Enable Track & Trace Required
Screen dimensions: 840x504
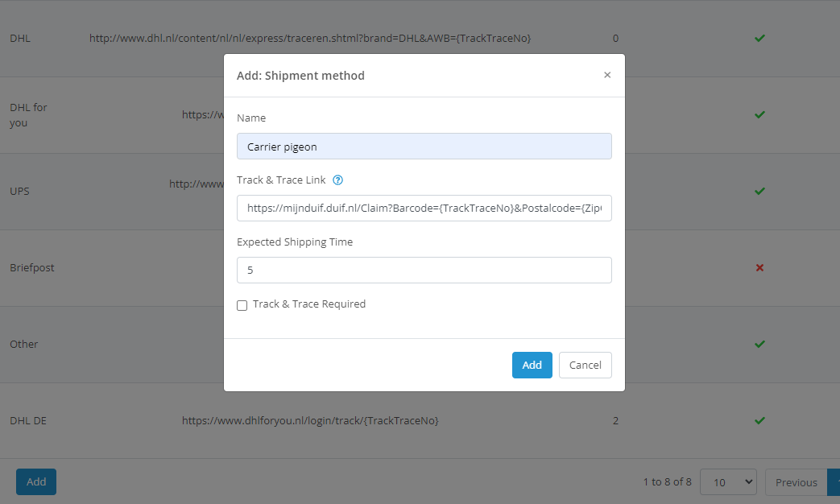[242, 305]
